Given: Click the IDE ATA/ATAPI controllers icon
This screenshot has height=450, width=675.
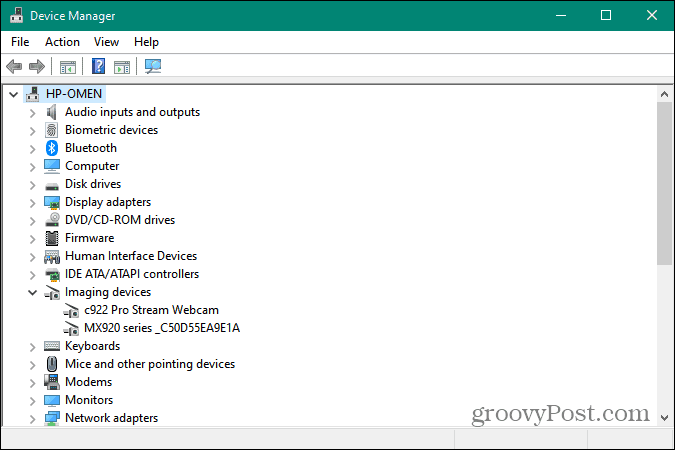Looking at the screenshot, I should 52,274.
